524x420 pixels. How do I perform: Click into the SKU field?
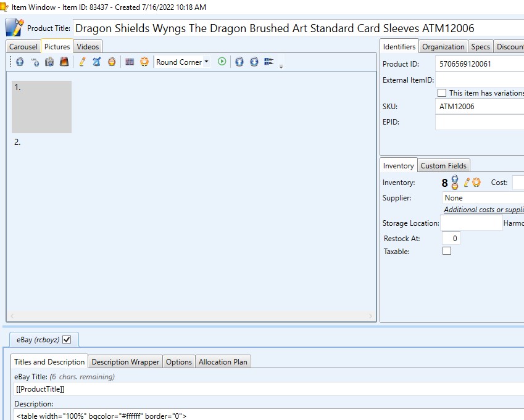(479, 107)
